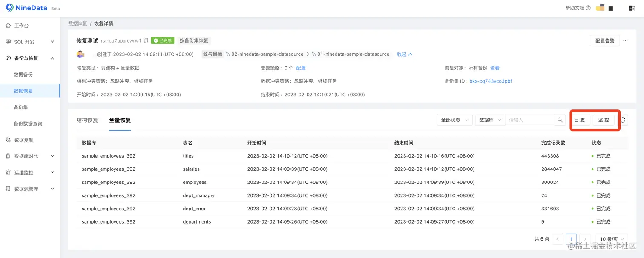Switch interface language via top-right icon
The image size is (644, 258).
tap(631, 8)
